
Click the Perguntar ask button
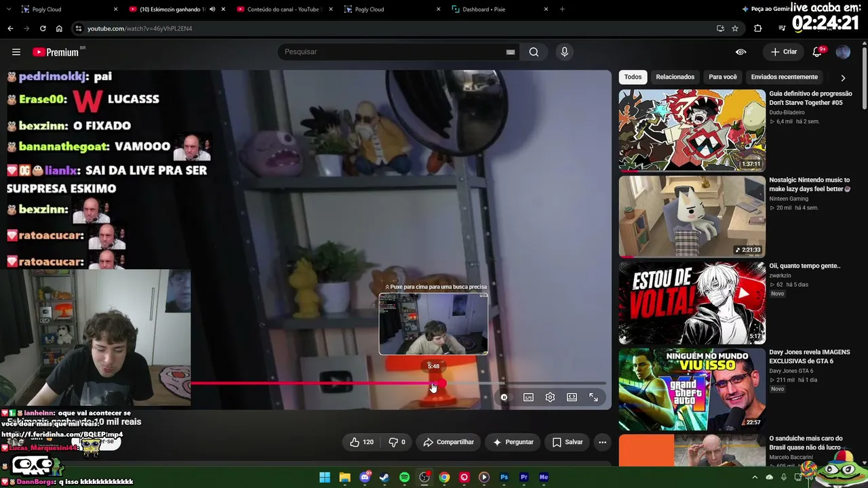click(513, 442)
